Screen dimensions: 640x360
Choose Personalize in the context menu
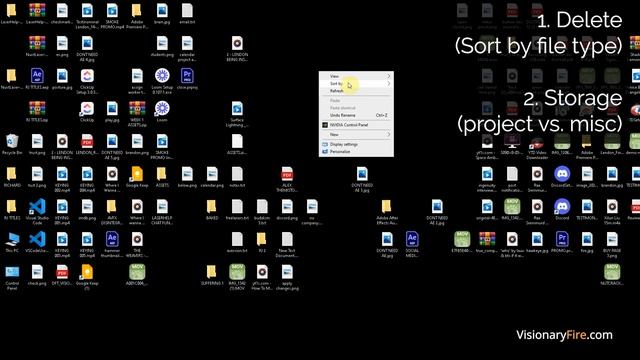[356, 151]
